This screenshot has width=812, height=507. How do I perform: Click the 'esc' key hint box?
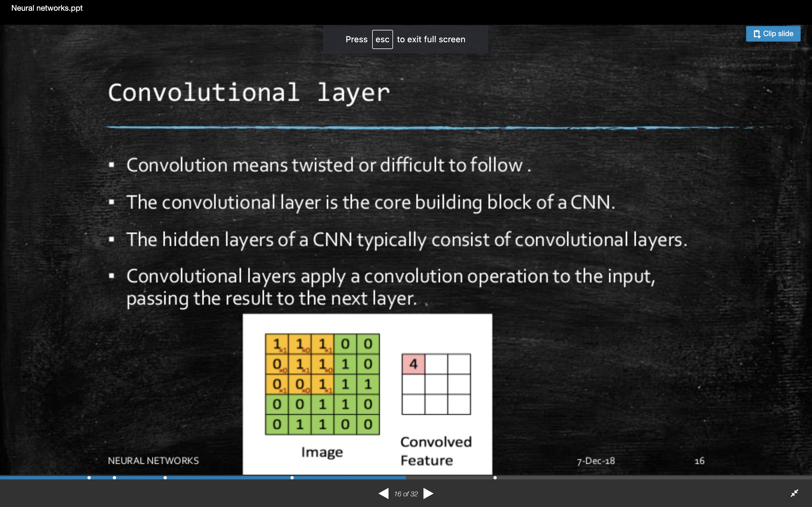[x=382, y=39]
